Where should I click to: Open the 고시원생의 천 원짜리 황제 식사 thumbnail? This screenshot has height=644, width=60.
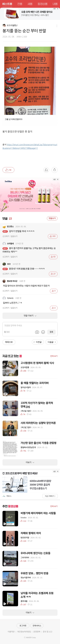click(x=10, y=368)
